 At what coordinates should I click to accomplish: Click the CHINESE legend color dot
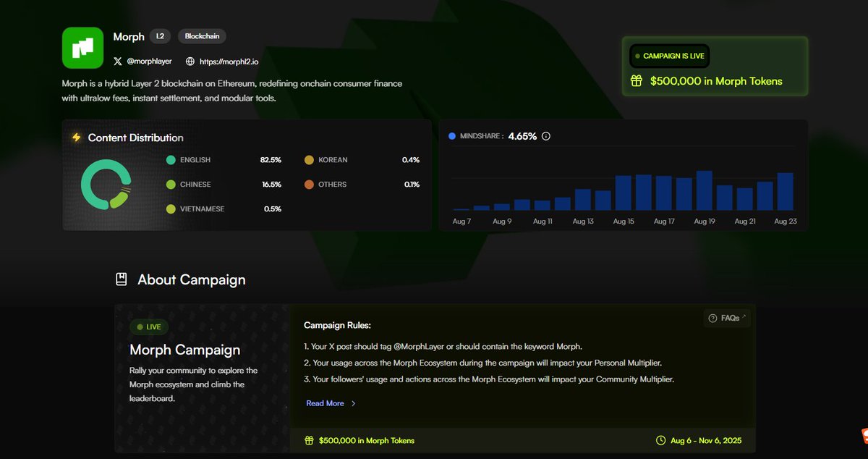point(171,185)
